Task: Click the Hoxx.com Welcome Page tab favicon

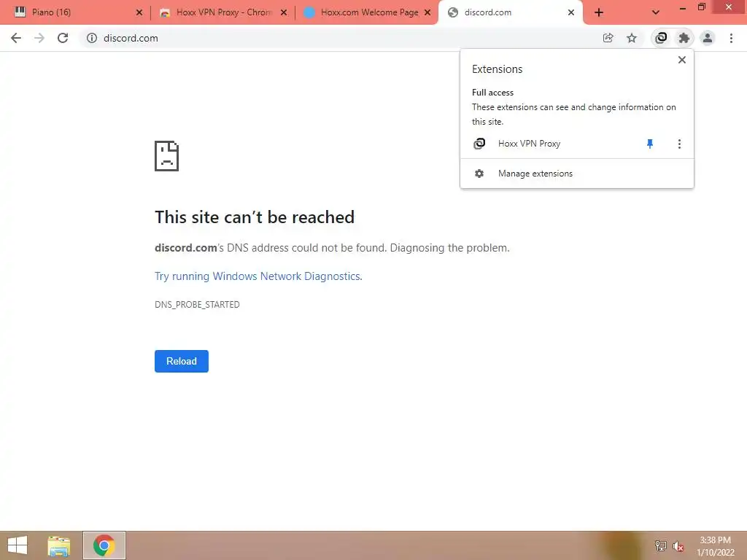Action: coord(309,12)
